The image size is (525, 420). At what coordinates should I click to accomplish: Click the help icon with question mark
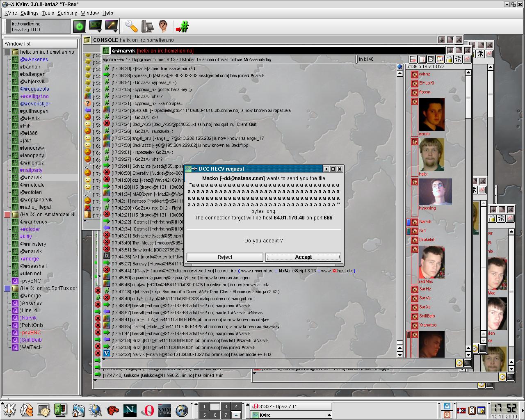163,26
